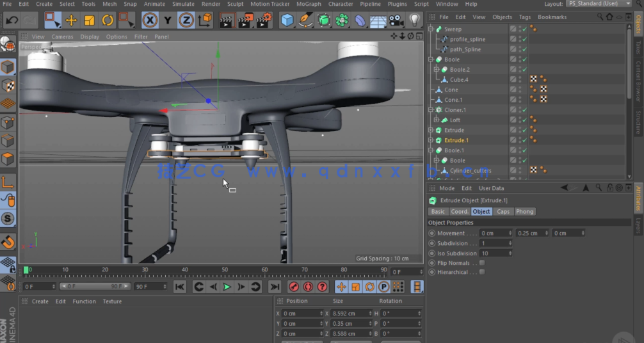Click the Camera object icon
The width and height of the screenshot is (644, 343).
click(x=396, y=20)
